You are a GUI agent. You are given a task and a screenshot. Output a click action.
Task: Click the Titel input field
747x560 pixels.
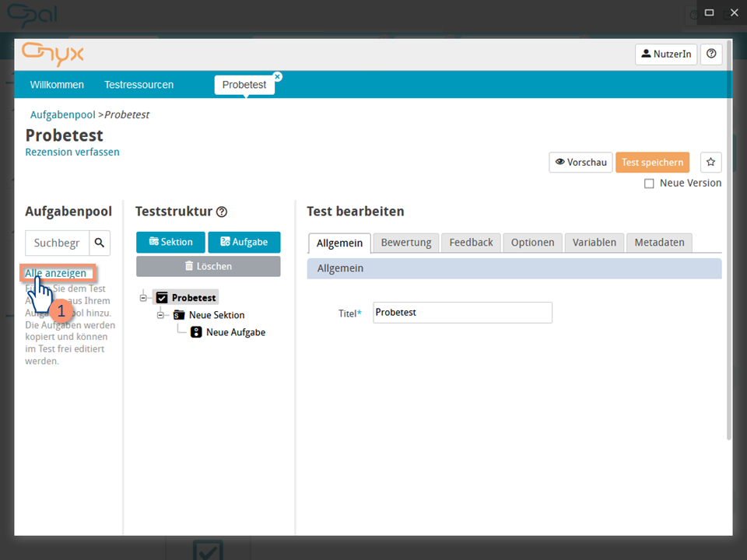tap(462, 313)
